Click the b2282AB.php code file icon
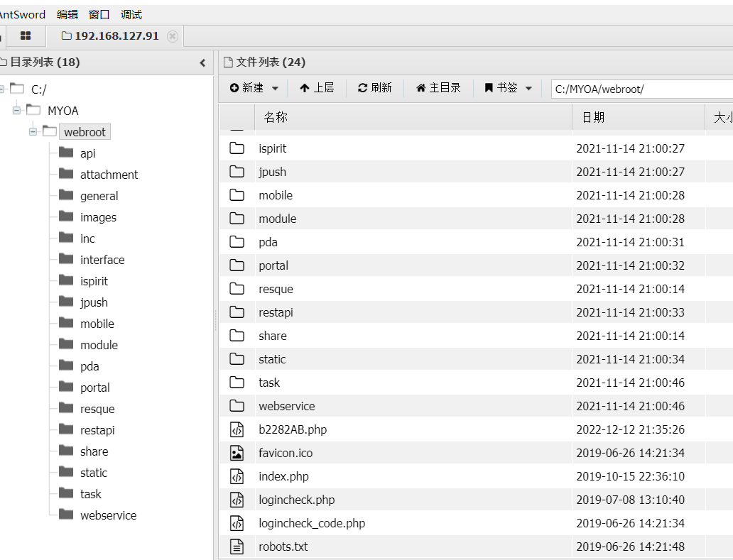Screen dimensions: 733x560 pyautogui.click(x=237, y=429)
